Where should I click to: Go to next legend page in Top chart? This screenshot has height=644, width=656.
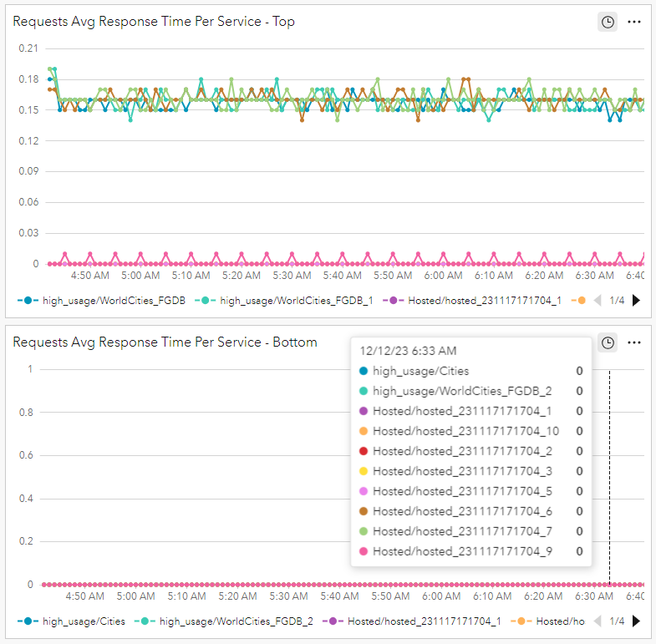point(636,300)
